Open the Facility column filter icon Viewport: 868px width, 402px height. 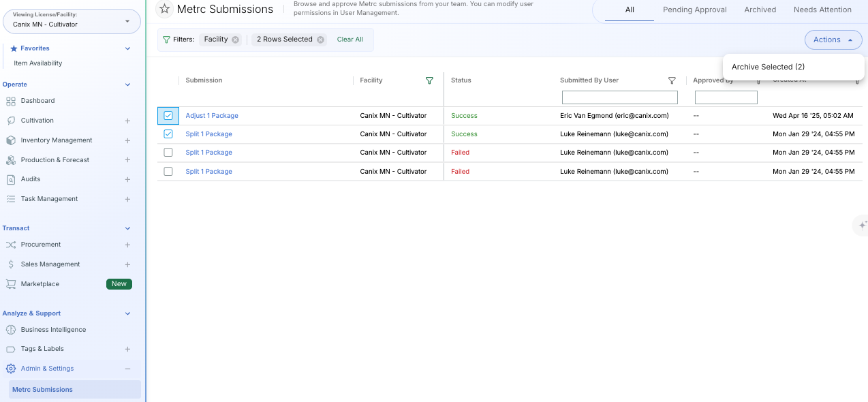429,80
